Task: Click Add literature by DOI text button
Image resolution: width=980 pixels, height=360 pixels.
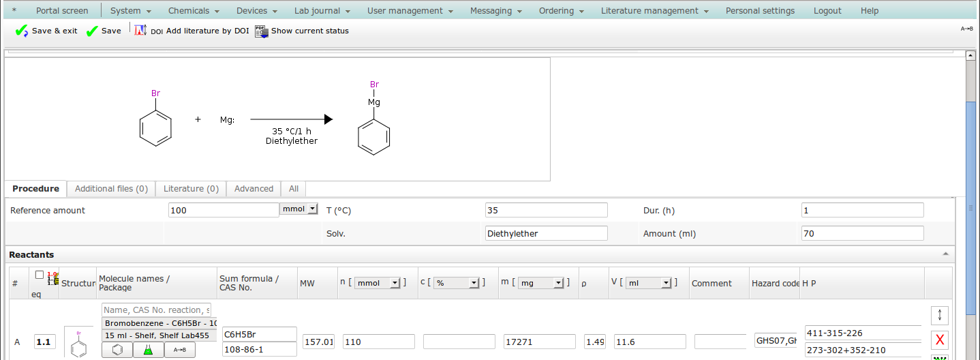Action: (x=207, y=31)
